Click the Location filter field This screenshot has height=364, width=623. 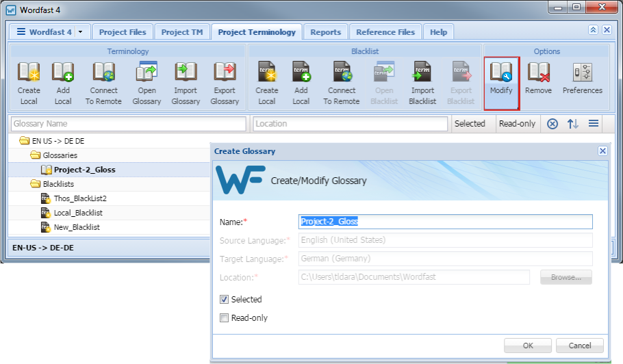(350, 123)
